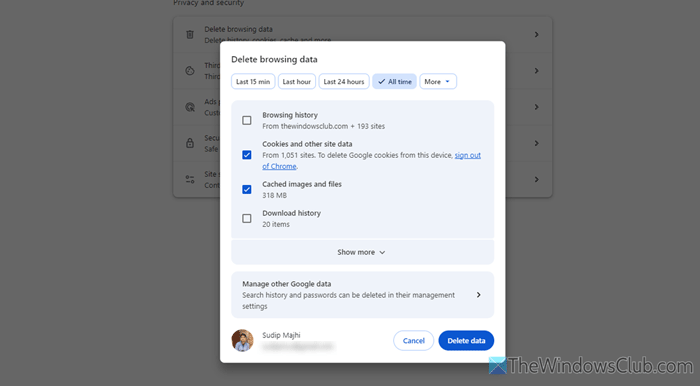This screenshot has height=386, width=700.
Task: Click the Sudip Majhi profile avatar
Action: coord(242,340)
